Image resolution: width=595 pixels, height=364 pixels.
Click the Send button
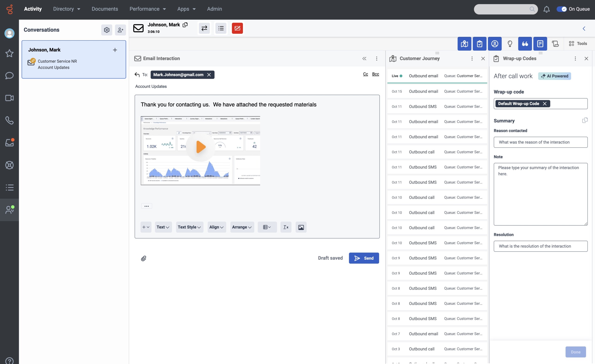(364, 258)
